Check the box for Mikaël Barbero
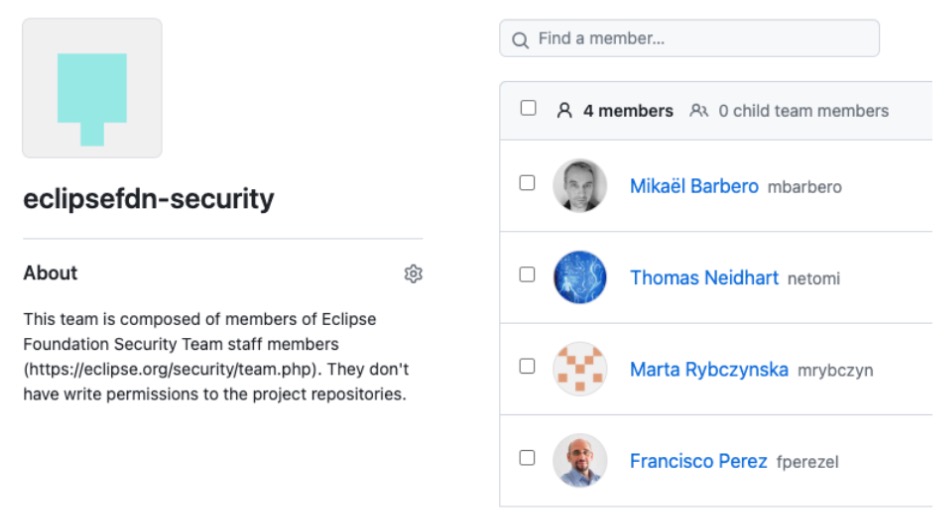 coord(527,184)
